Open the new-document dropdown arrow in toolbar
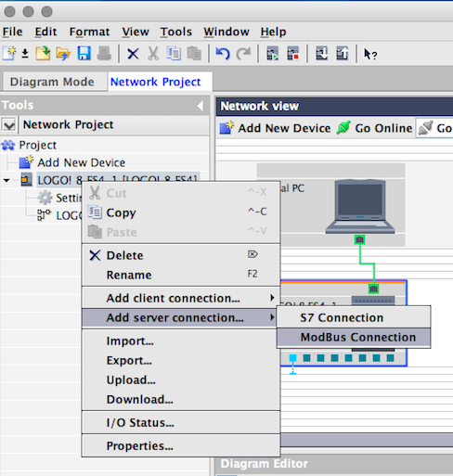 25,54
